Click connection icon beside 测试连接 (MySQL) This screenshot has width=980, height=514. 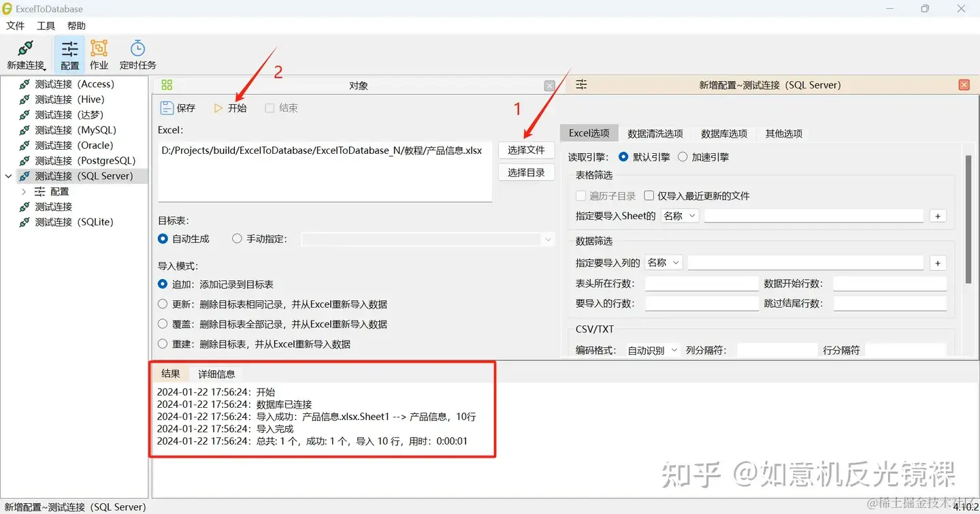click(24, 130)
